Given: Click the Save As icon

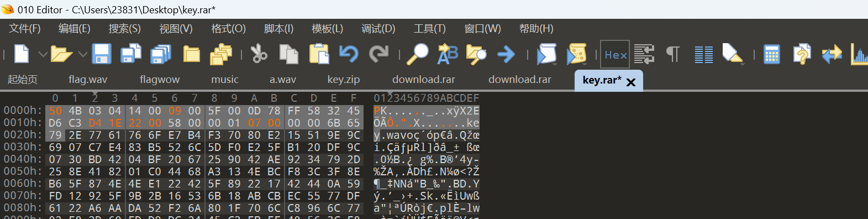Looking at the screenshot, I should coord(131,54).
